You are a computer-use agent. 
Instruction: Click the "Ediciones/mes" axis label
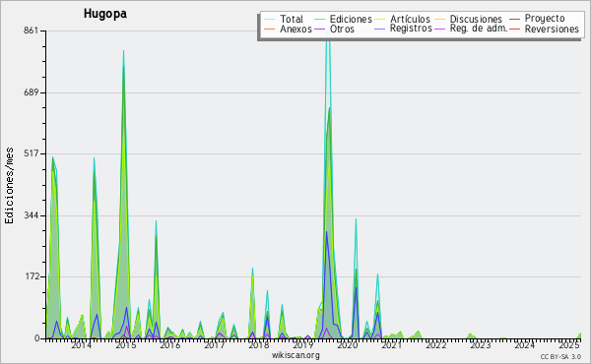(9, 186)
